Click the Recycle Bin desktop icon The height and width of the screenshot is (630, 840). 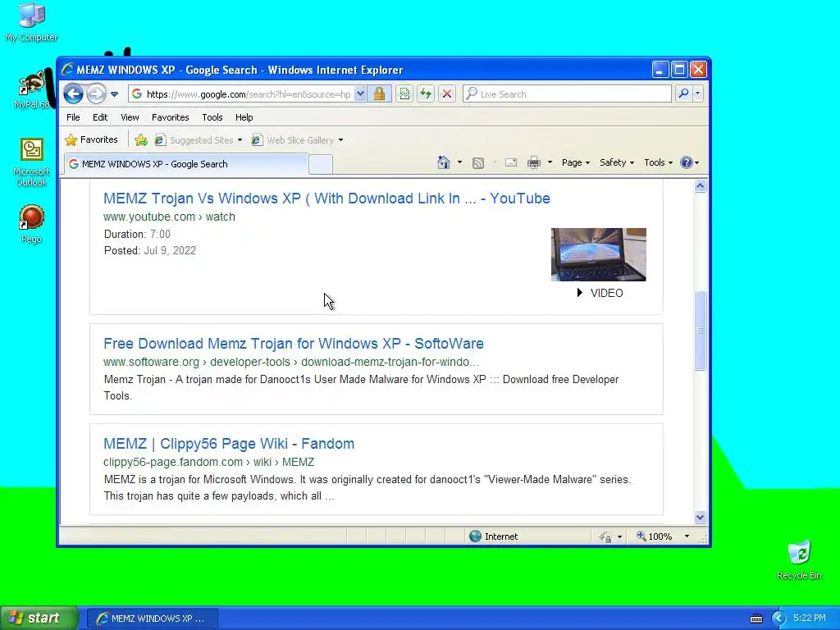coord(799,559)
